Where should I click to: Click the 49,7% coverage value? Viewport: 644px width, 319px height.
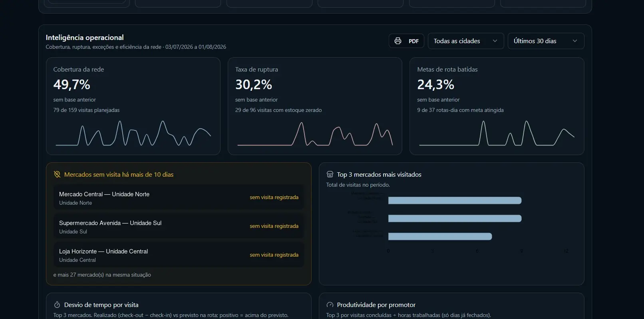[x=72, y=85]
